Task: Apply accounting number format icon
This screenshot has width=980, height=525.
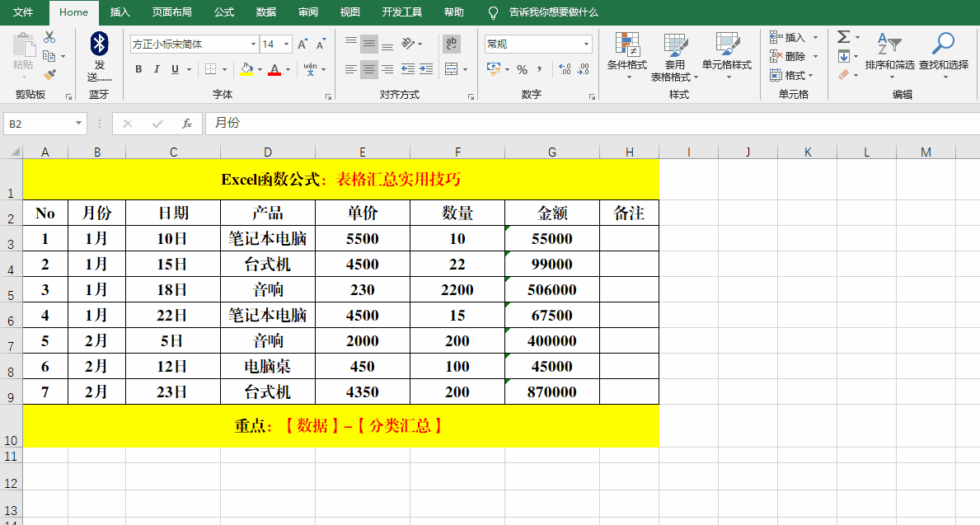Action: coord(494,69)
